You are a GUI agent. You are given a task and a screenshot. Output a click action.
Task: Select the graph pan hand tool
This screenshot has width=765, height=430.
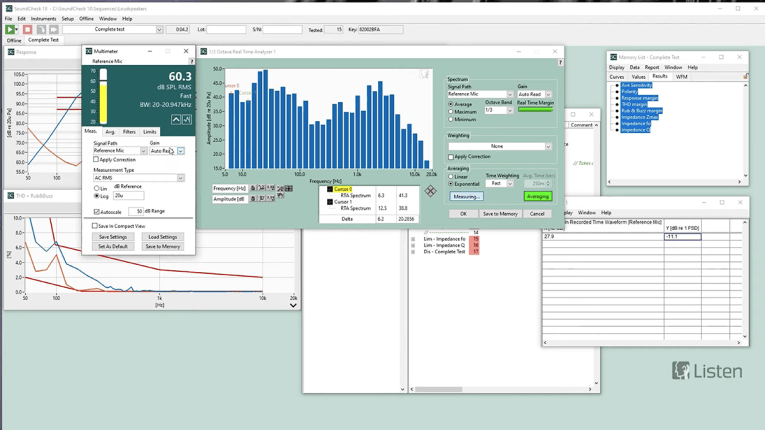point(281,195)
